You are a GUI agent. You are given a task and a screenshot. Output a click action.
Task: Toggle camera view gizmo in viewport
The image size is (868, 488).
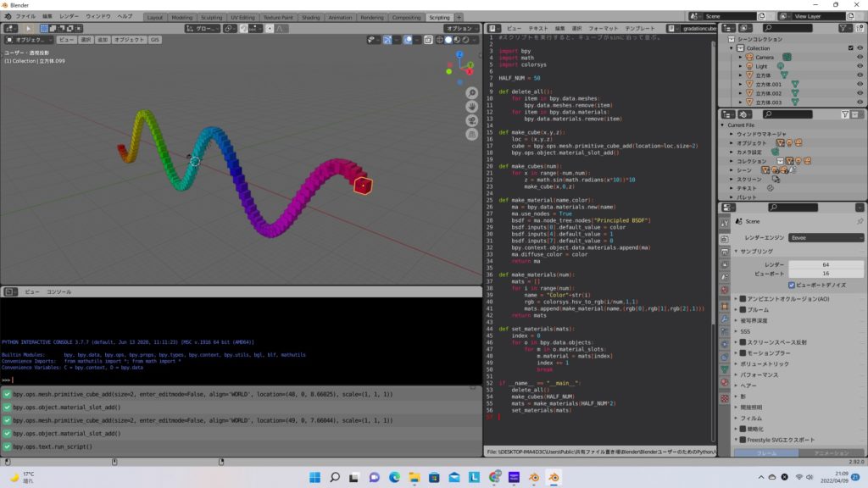pyautogui.click(x=472, y=120)
